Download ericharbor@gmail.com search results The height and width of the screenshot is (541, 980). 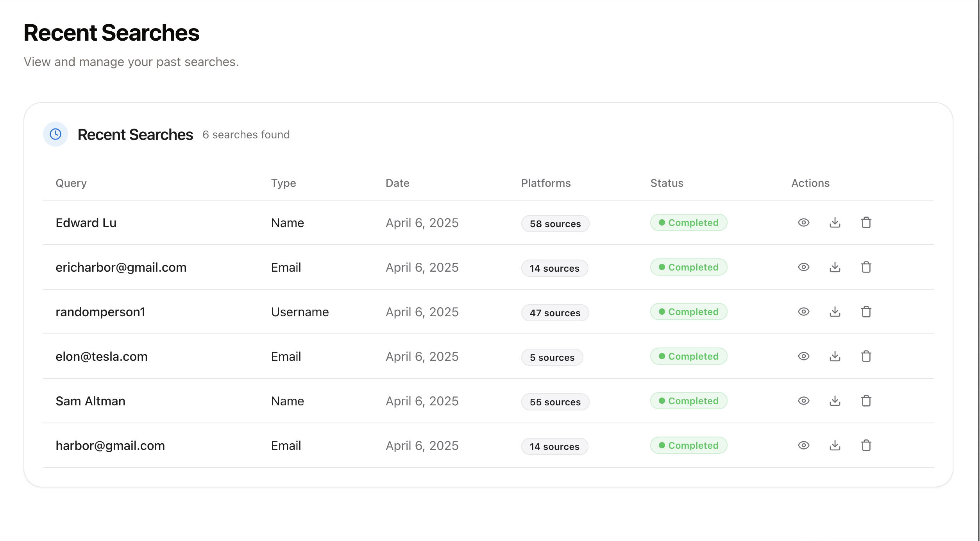click(835, 267)
